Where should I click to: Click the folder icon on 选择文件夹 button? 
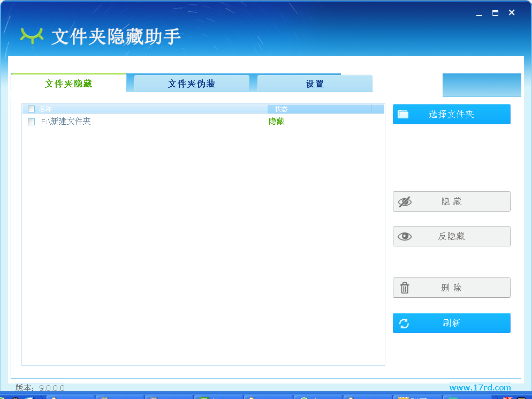tap(404, 114)
